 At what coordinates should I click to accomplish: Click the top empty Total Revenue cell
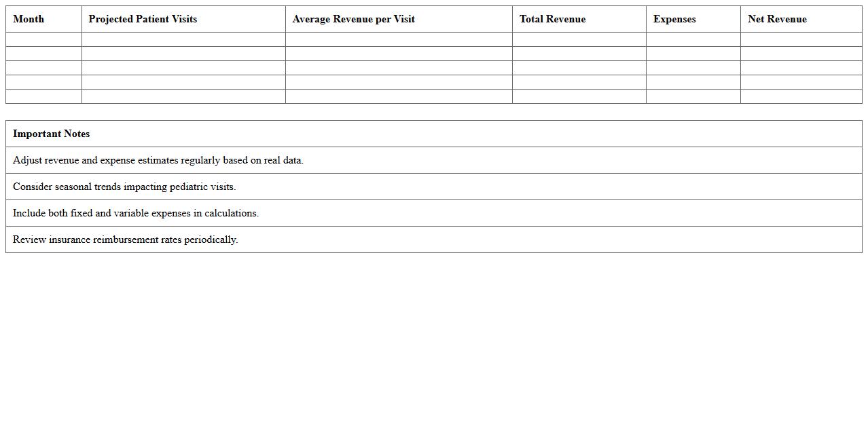(x=579, y=39)
